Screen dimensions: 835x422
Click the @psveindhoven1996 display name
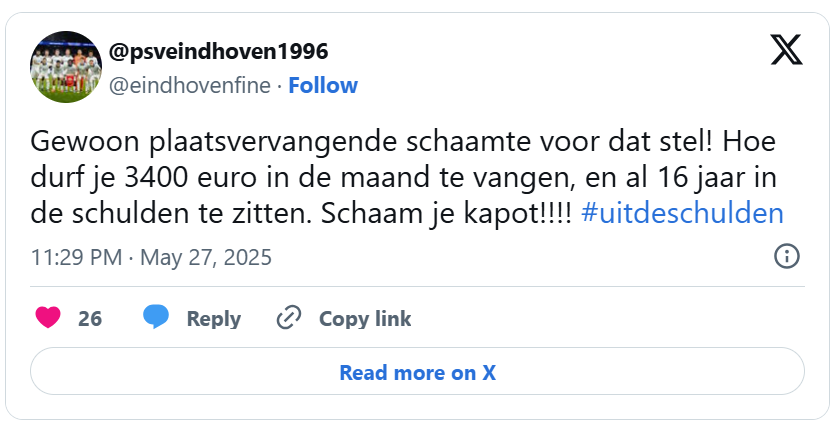coord(218,51)
